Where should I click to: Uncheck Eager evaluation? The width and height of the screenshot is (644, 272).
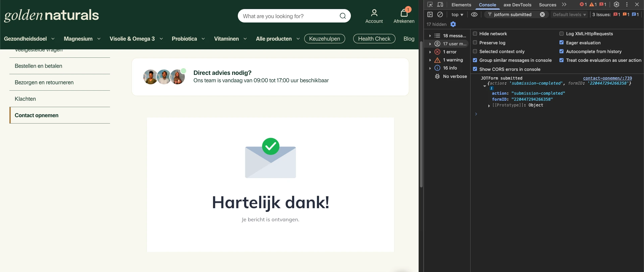(561, 42)
